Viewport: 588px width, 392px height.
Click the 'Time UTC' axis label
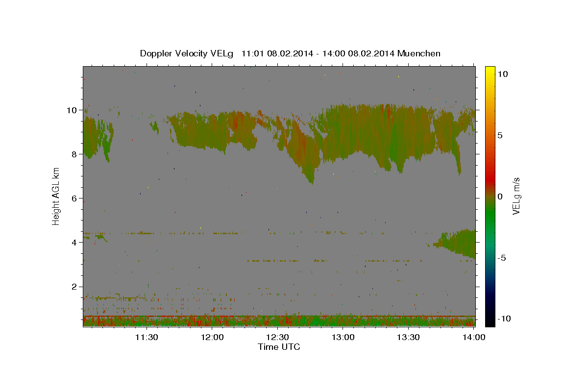point(279,347)
